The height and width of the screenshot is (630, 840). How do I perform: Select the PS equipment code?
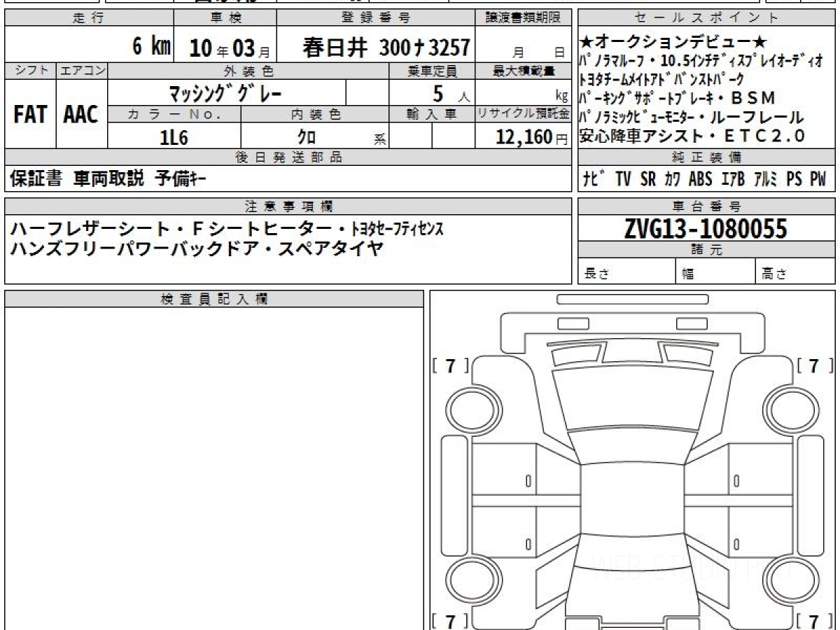click(x=794, y=179)
